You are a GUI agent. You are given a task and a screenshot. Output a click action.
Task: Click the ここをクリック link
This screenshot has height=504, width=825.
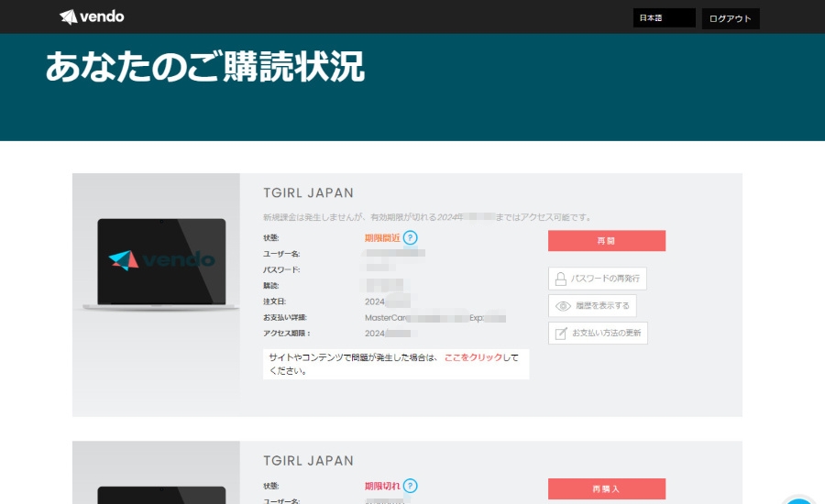coord(473,357)
